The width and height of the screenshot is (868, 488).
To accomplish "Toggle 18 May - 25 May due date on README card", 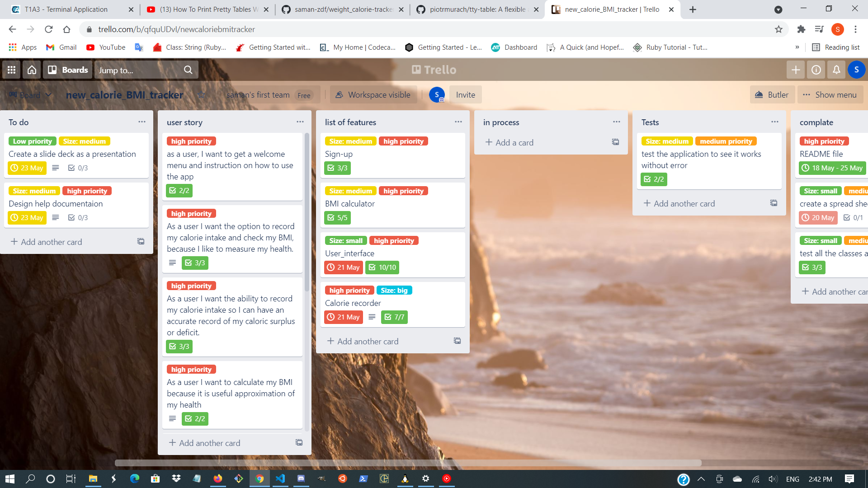I will [x=832, y=168].
